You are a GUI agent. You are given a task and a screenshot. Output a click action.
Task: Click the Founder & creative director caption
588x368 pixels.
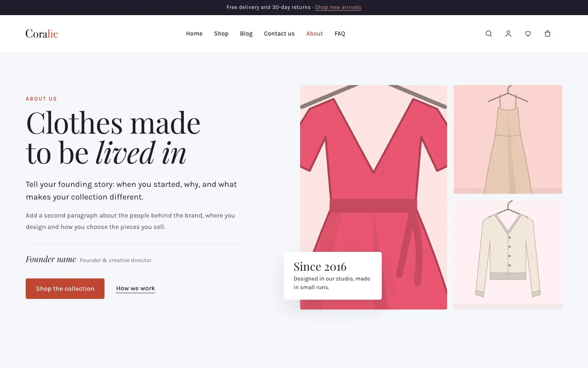pos(116,260)
